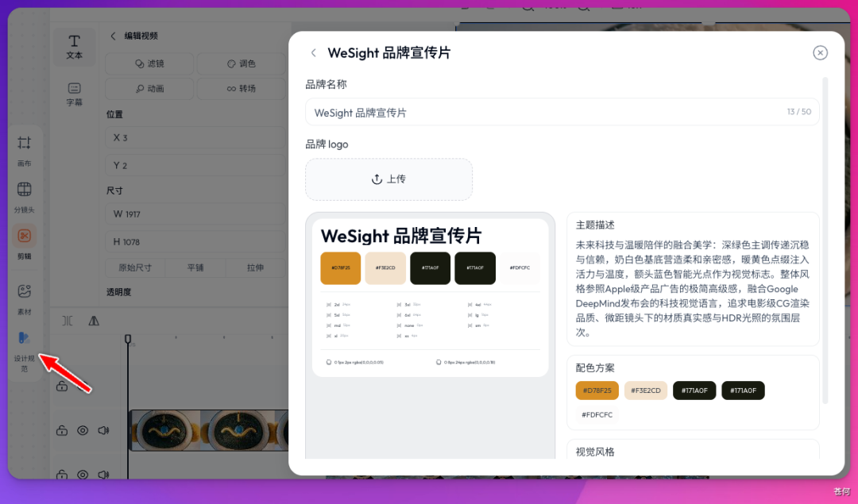This screenshot has width=858, height=504.
Task: Open 转场 transition options
Action: pos(242,88)
